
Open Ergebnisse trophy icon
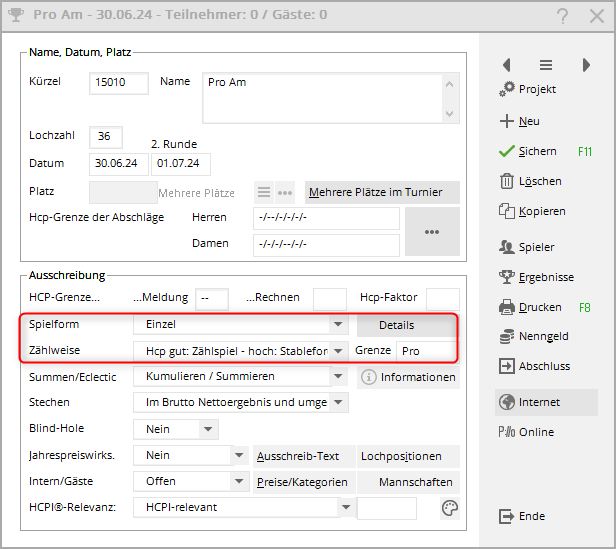506,277
